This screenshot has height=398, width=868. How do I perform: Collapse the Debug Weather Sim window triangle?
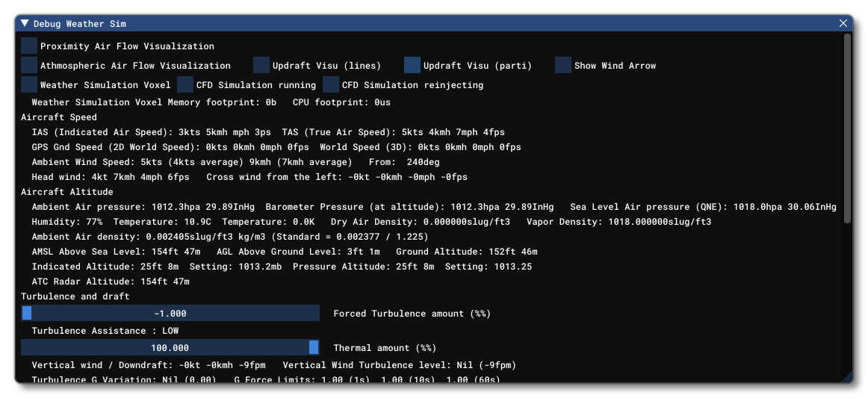(25, 24)
